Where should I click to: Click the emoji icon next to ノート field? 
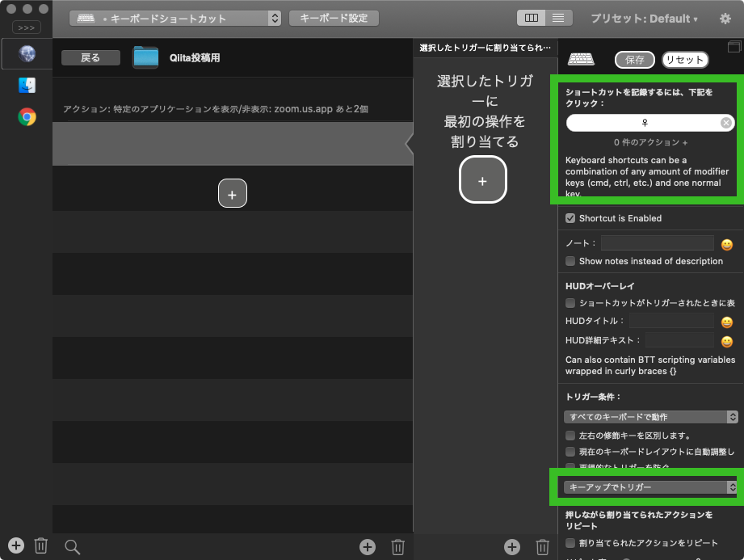(728, 244)
